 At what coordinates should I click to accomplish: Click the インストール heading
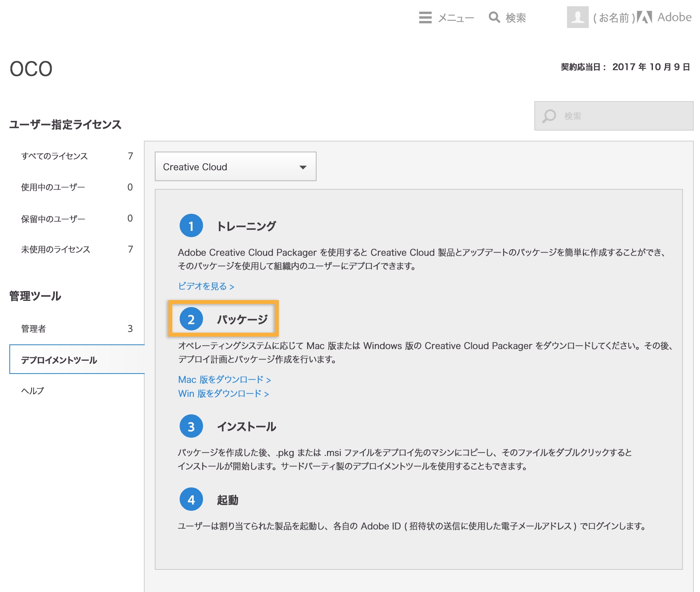click(247, 427)
